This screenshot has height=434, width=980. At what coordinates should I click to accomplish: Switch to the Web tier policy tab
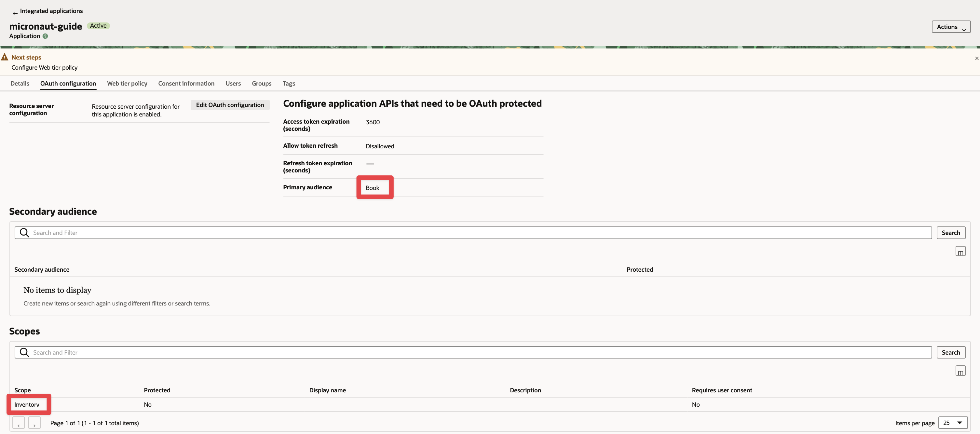[x=127, y=84]
